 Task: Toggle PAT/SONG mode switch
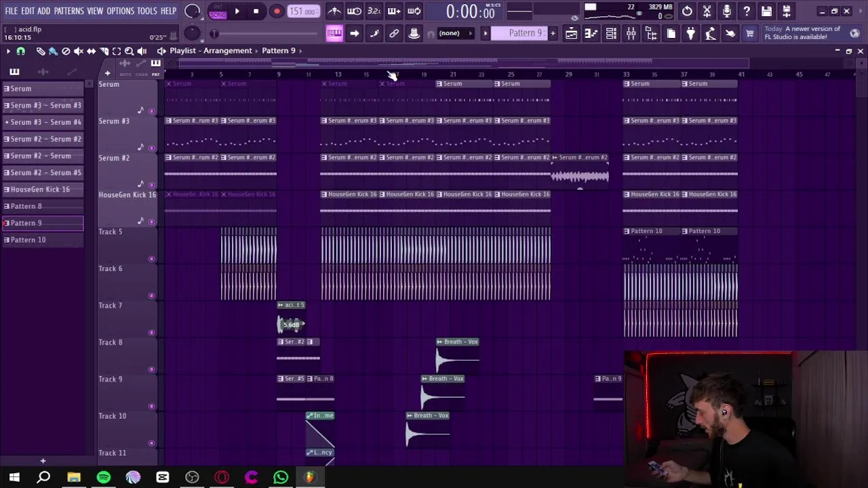(x=218, y=12)
